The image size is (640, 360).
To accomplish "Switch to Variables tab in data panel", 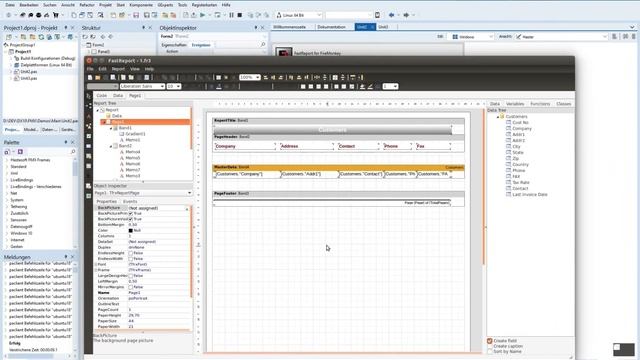I will click(515, 104).
